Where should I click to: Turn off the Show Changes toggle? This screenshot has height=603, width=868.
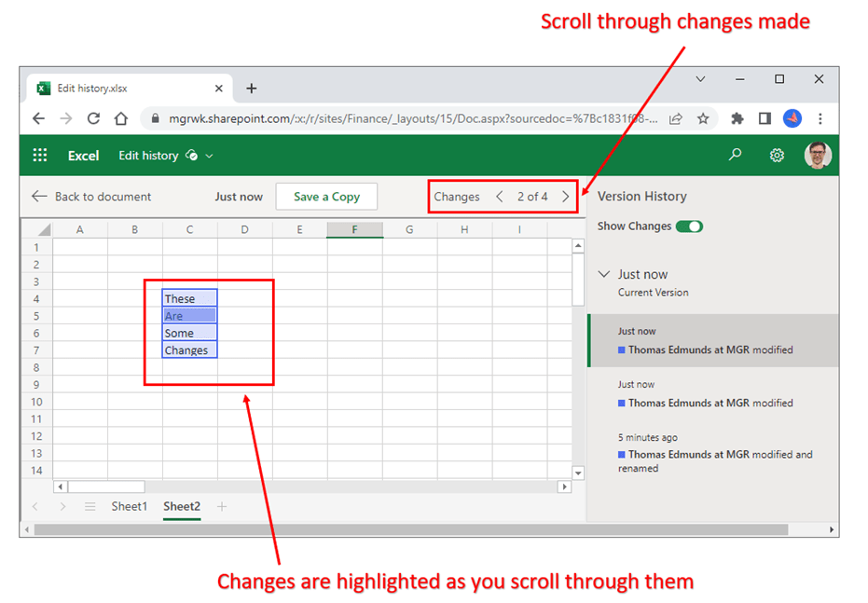689,226
